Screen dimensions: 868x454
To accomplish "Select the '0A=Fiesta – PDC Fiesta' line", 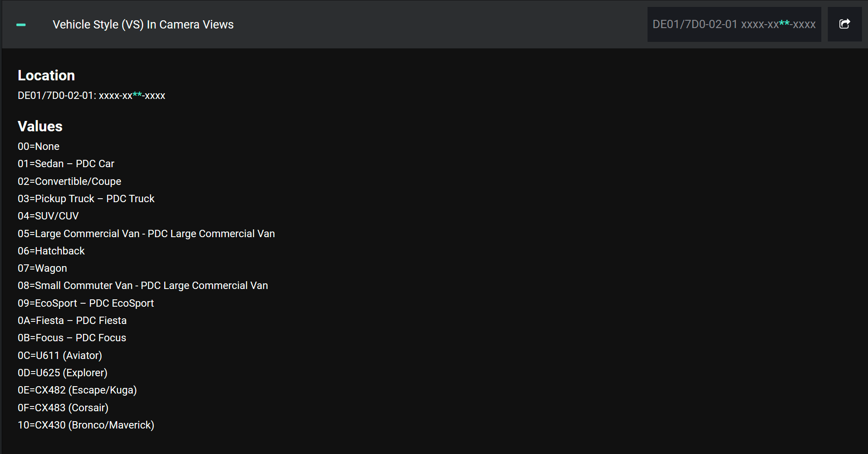I will point(72,321).
